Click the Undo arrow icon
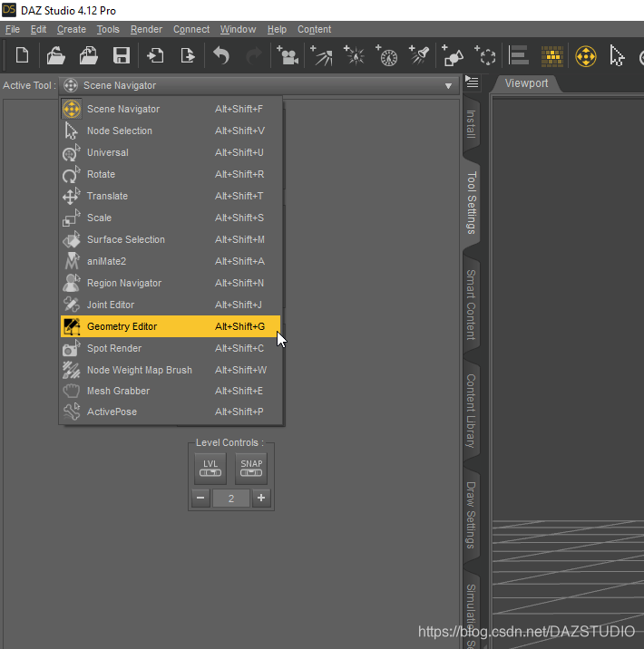This screenshot has height=649, width=644. coord(221,55)
